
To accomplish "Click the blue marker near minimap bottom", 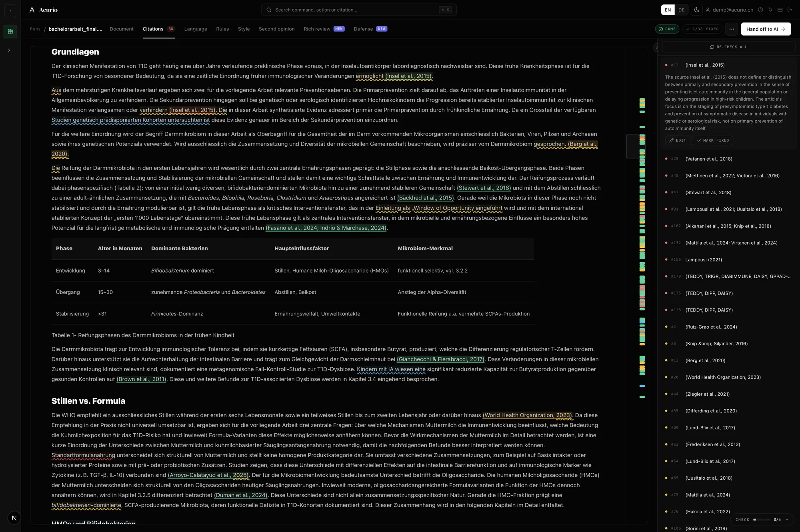I will point(642,386).
